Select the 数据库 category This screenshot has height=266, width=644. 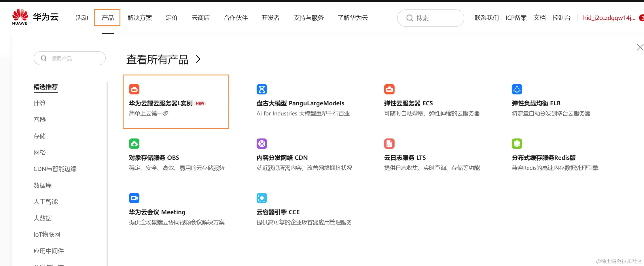coord(43,185)
